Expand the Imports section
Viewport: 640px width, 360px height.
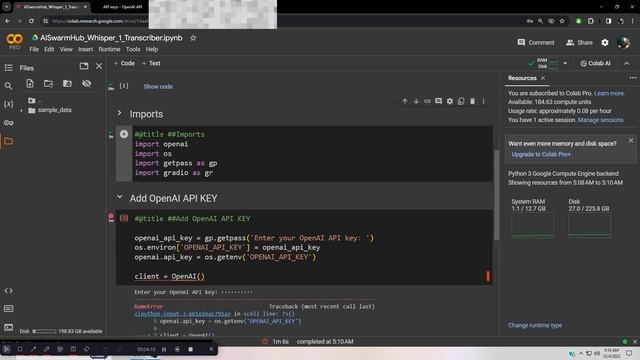pos(119,113)
